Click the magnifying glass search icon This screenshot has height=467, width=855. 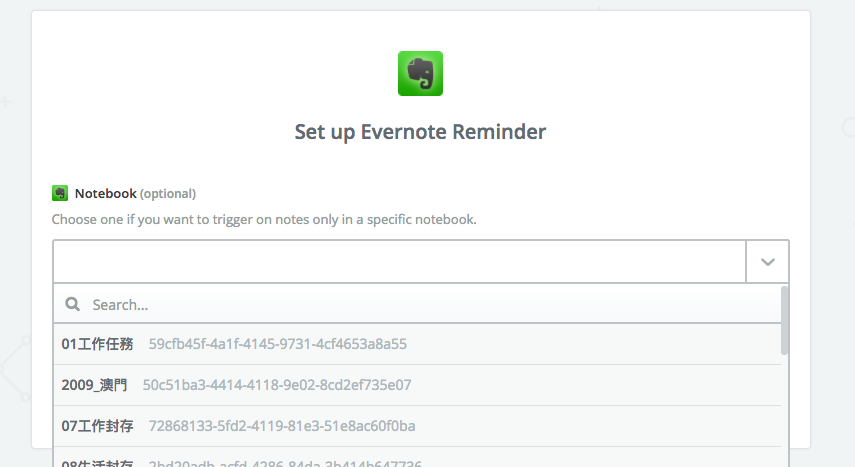[73, 304]
